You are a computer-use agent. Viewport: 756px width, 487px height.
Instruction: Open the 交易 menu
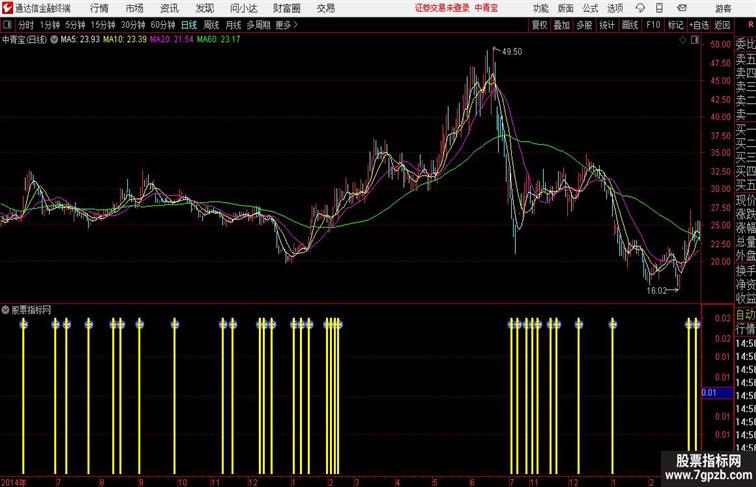[325, 8]
